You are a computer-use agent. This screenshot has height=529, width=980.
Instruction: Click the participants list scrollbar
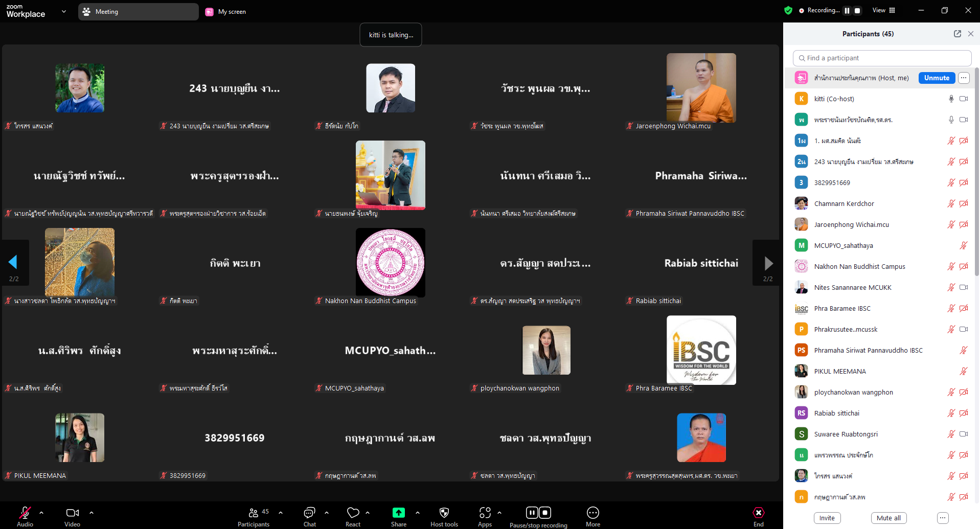976,174
